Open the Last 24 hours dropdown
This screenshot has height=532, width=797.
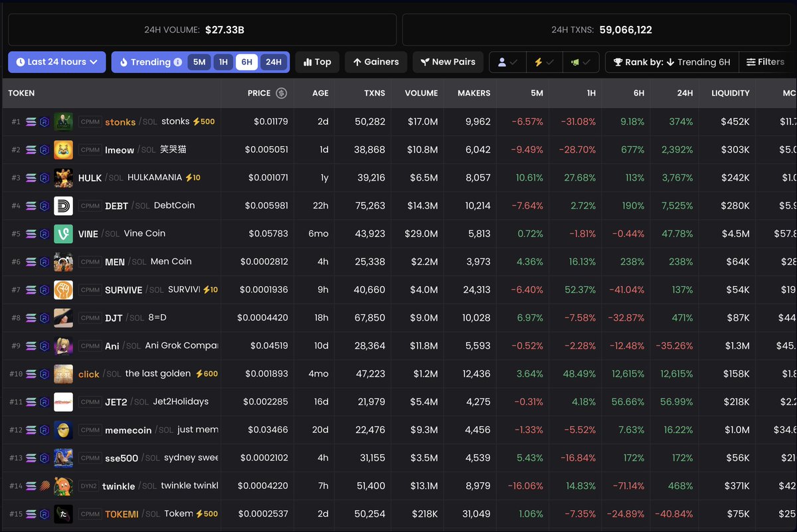57,62
